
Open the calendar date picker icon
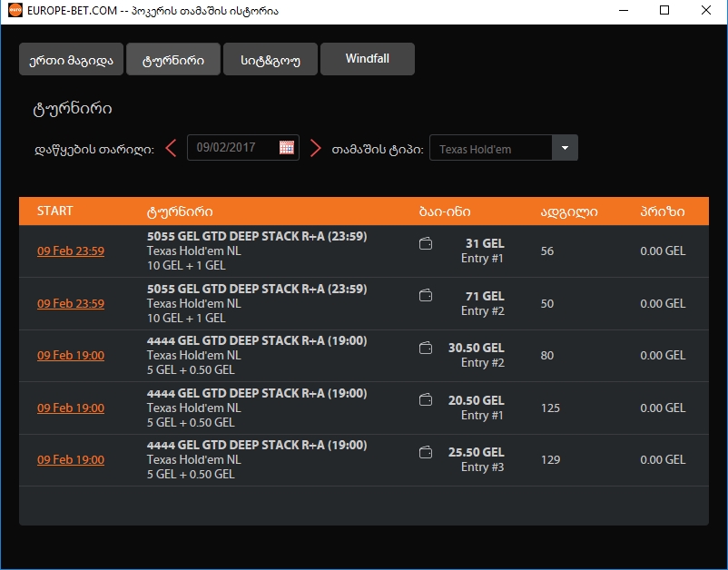pos(287,147)
